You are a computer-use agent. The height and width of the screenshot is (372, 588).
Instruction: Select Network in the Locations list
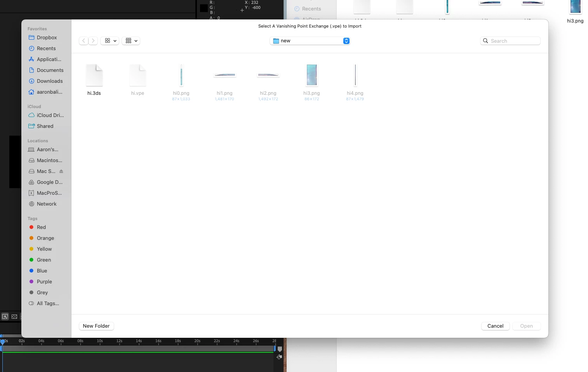click(43, 204)
